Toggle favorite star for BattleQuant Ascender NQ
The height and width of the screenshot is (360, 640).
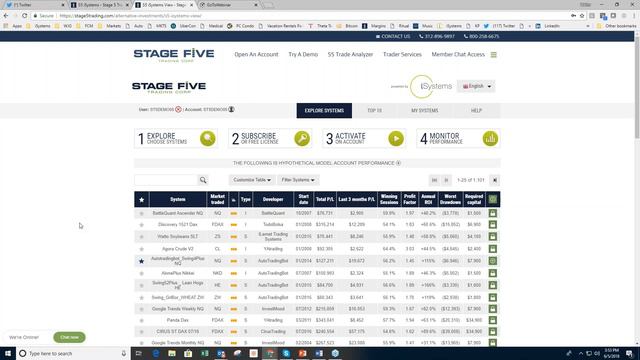click(x=142, y=213)
